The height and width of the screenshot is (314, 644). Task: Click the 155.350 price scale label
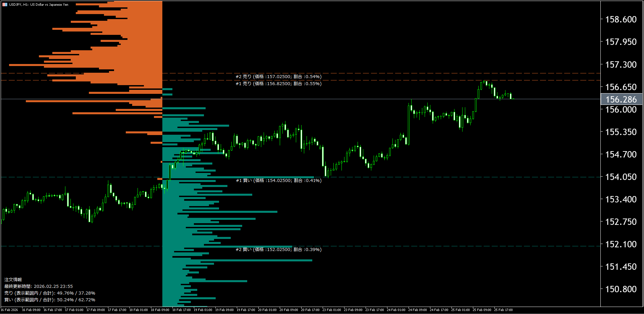point(621,132)
